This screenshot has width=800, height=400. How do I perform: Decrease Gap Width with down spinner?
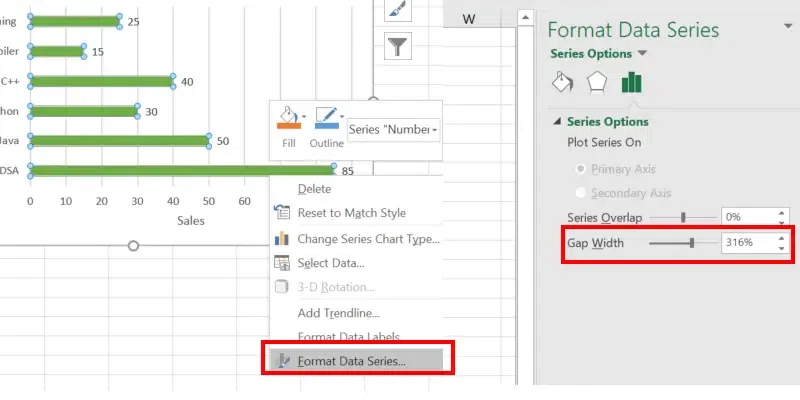click(781, 248)
